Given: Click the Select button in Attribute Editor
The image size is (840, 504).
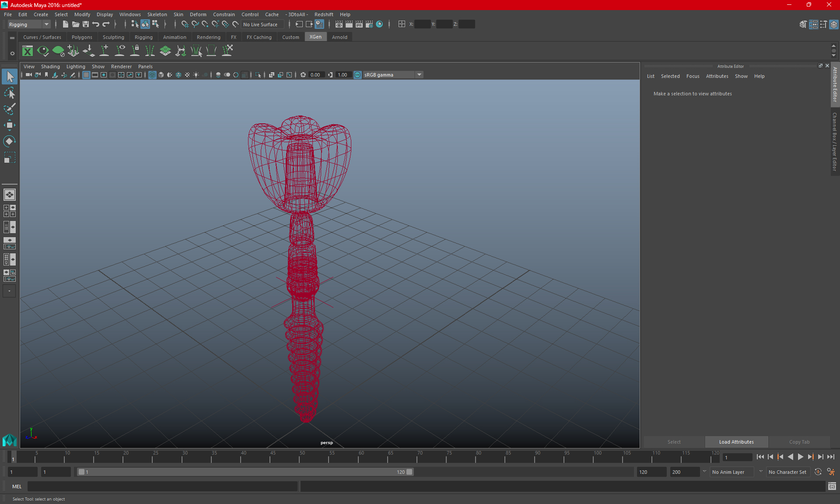Looking at the screenshot, I should (674, 442).
